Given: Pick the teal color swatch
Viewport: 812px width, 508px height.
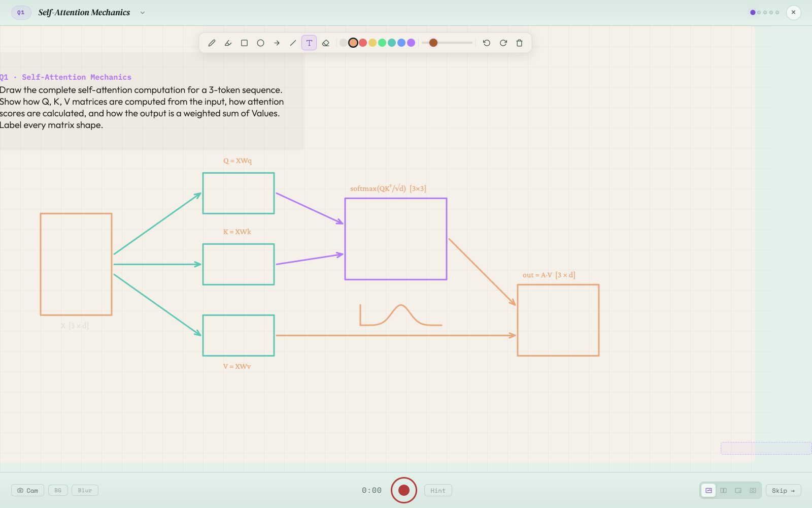Looking at the screenshot, I should click(x=392, y=43).
